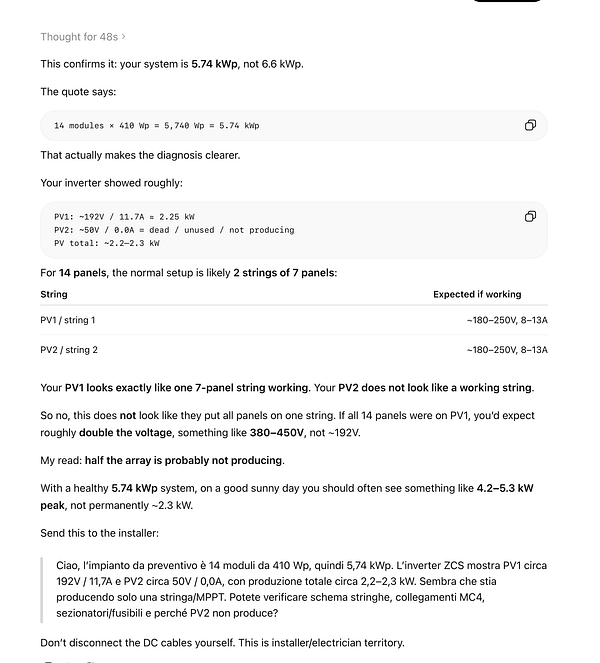
Task: Click the black button at the top edge
Action: [x=506, y=1]
